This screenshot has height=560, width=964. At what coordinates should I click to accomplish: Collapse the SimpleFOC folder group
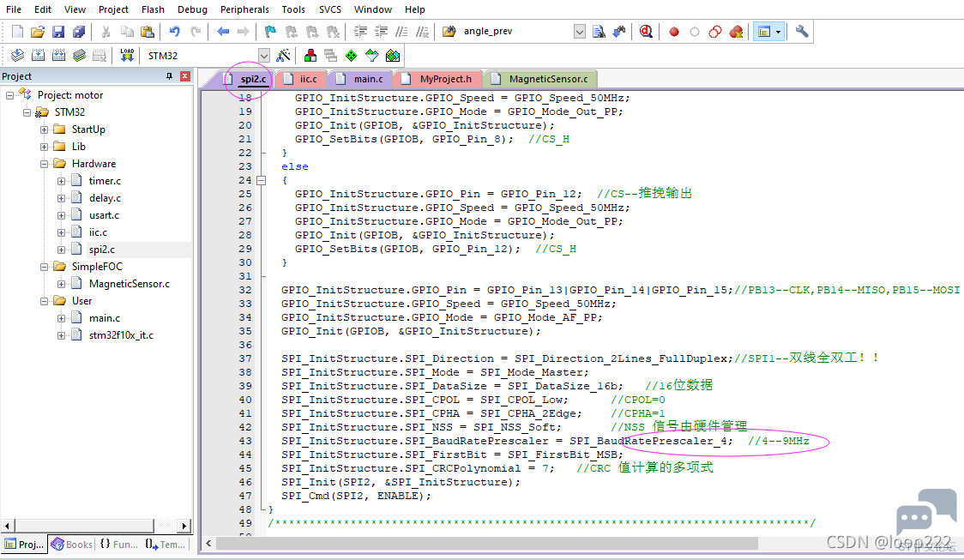(x=44, y=267)
